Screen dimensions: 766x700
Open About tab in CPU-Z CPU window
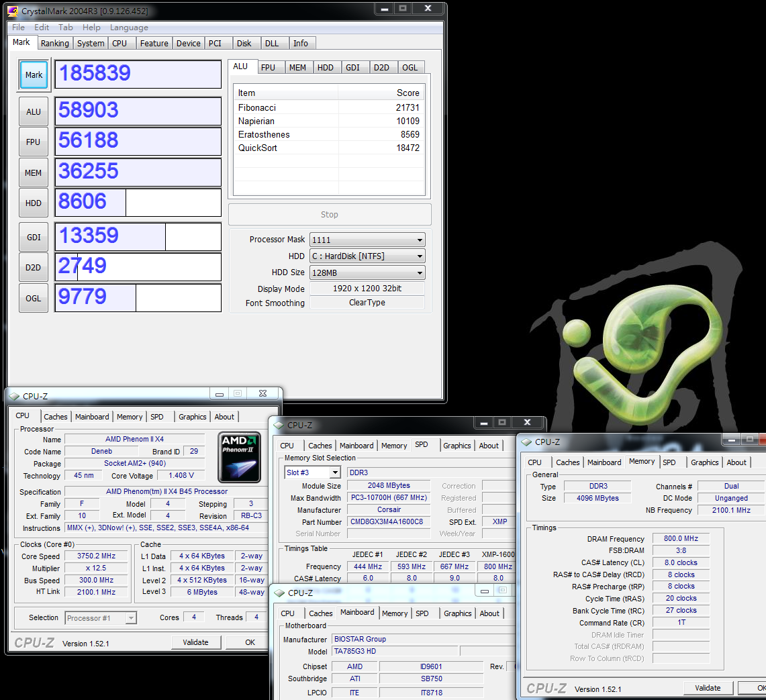[224, 417]
